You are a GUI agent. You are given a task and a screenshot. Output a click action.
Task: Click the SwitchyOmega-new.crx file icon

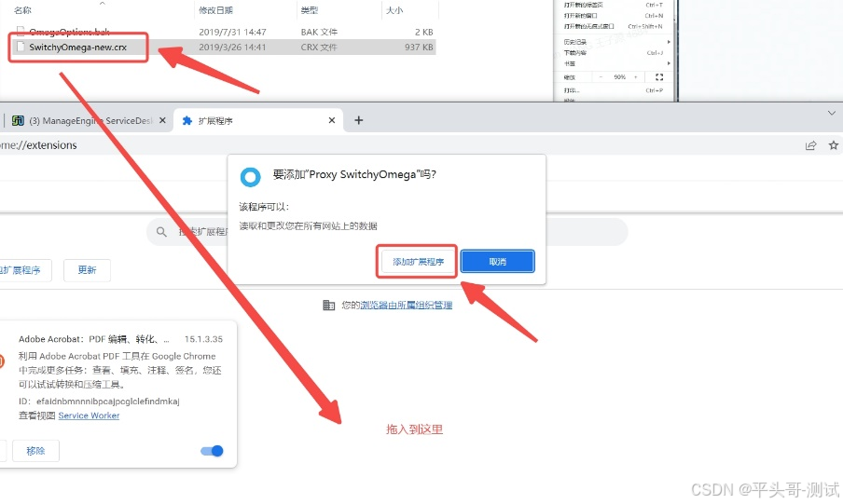point(21,47)
